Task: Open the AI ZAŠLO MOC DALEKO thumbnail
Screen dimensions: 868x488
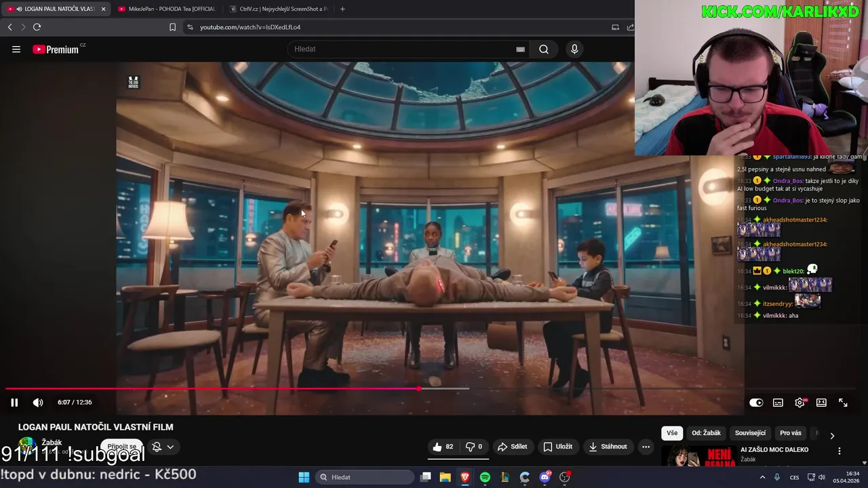Action: point(698,457)
